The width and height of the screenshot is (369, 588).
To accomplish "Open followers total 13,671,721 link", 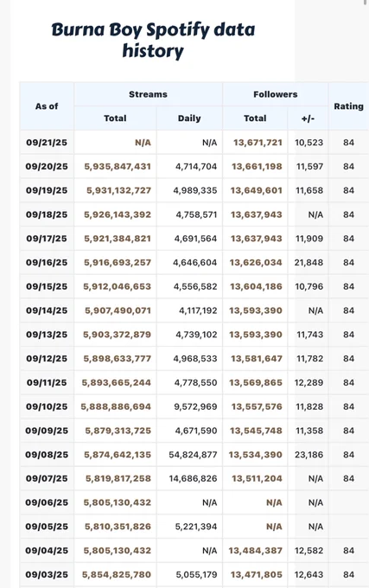I will tap(258, 143).
